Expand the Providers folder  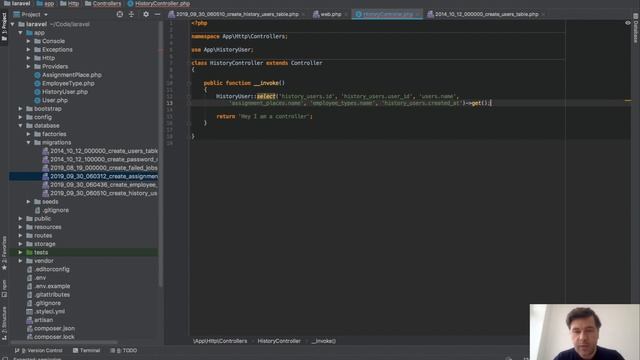pyautogui.click(x=29, y=67)
